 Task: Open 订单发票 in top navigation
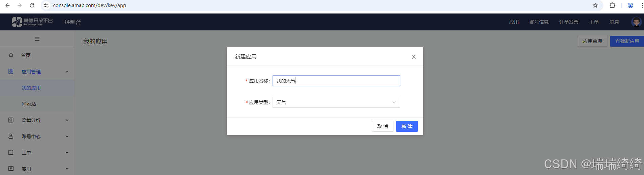pos(569,22)
